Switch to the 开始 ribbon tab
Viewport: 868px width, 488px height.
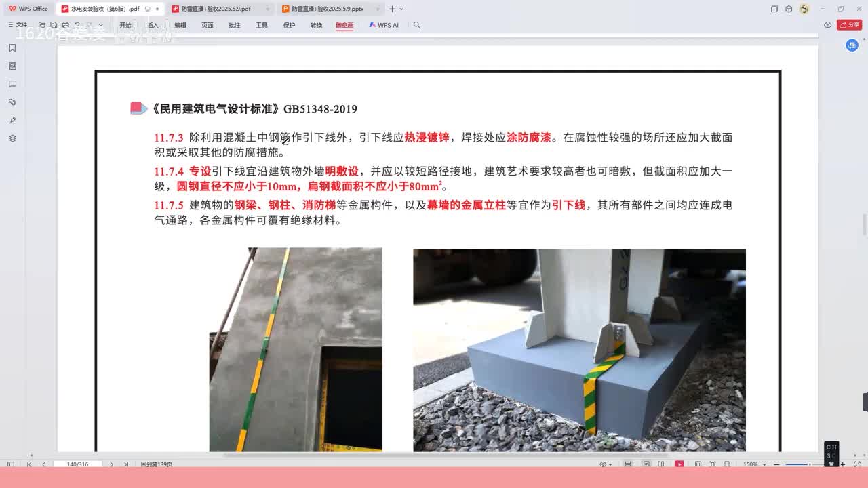click(x=125, y=25)
